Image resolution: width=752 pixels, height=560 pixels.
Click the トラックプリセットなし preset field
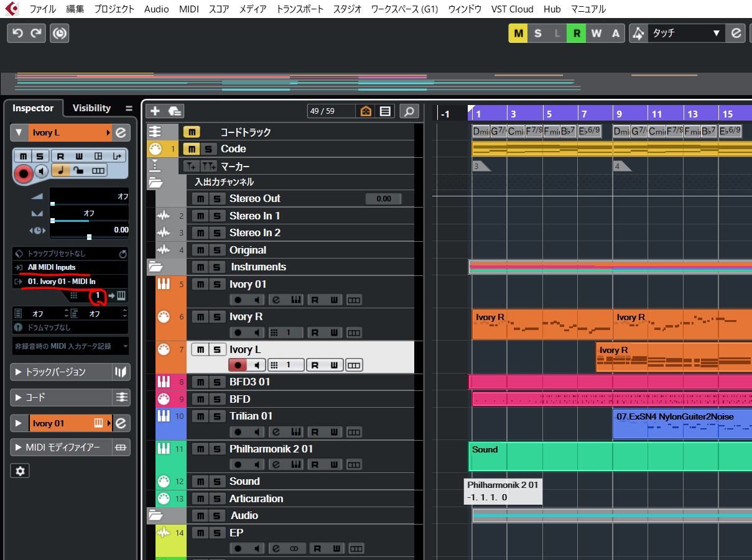pos(63,254)
